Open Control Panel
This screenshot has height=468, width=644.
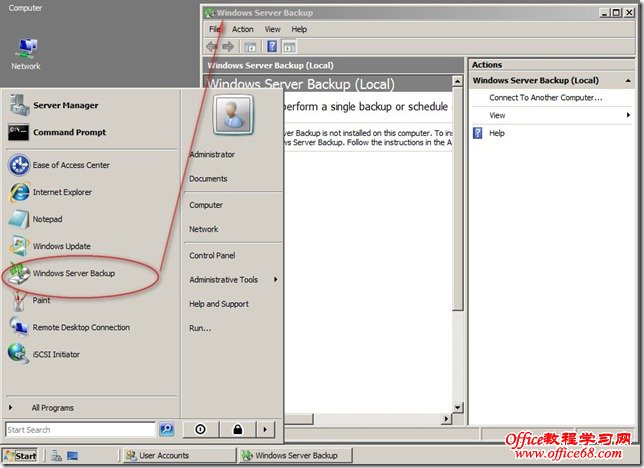click(212, 256)
